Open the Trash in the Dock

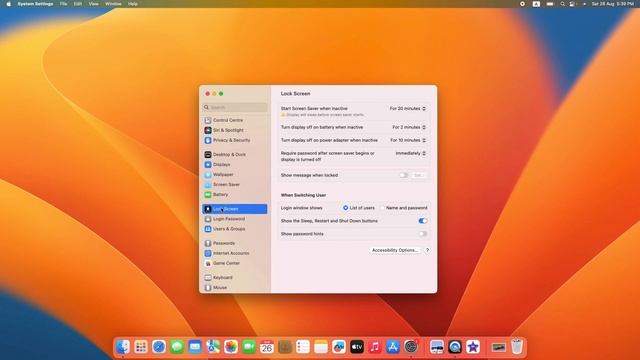tap(517, 347)
